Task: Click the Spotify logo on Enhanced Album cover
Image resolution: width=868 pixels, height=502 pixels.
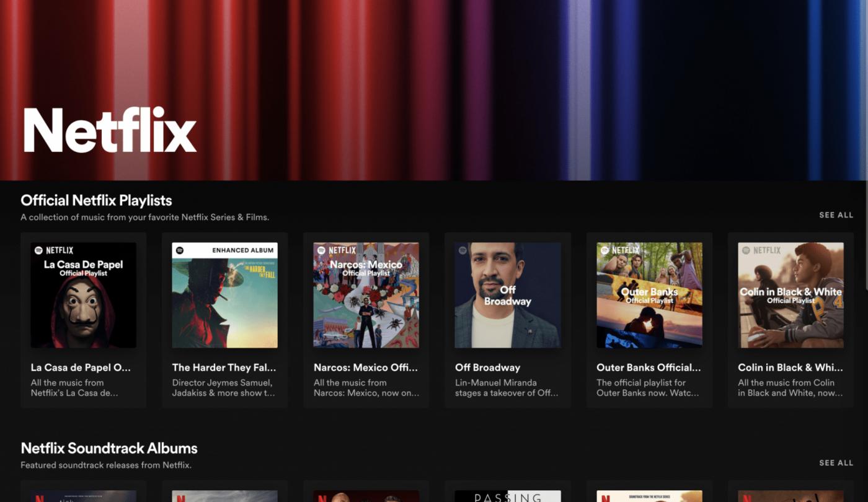Action: tap(180, 250)
